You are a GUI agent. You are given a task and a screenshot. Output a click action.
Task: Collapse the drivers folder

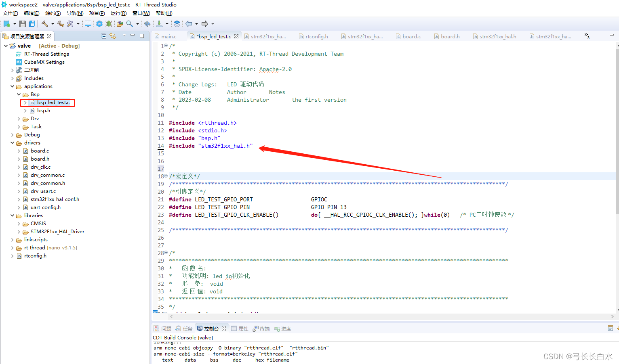(x=12, y=142)
